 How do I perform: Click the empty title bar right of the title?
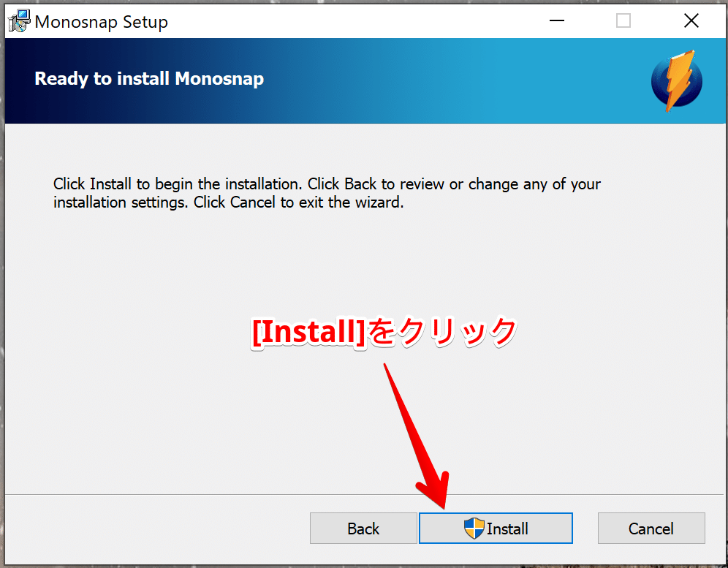pyautogui.click(x=353, y=21)
